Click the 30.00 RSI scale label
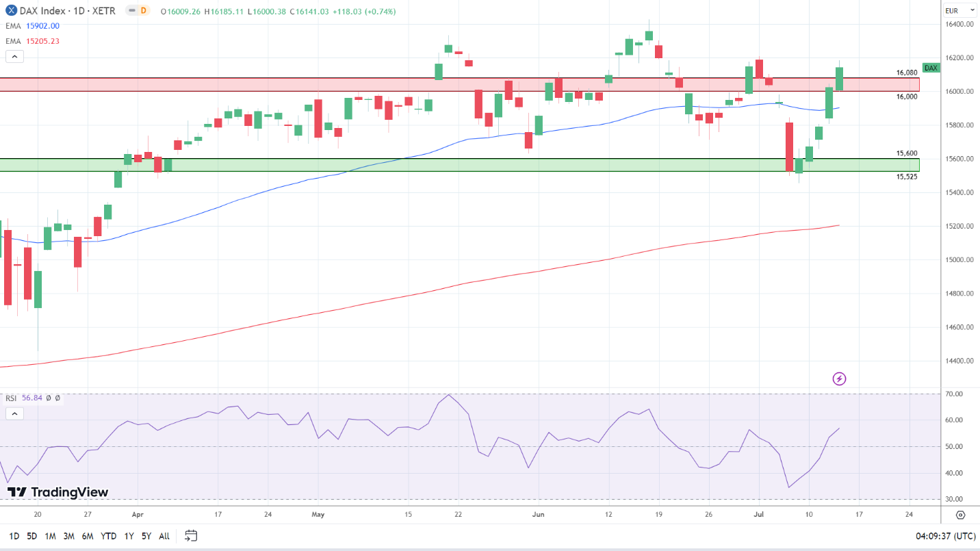The width and height of the screenshot is (980, 551). (954, 499)
